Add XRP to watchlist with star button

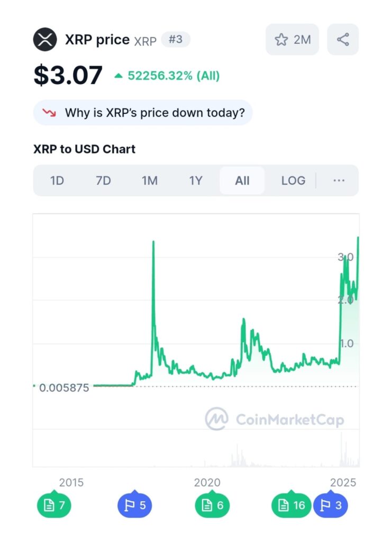(292, 39)
